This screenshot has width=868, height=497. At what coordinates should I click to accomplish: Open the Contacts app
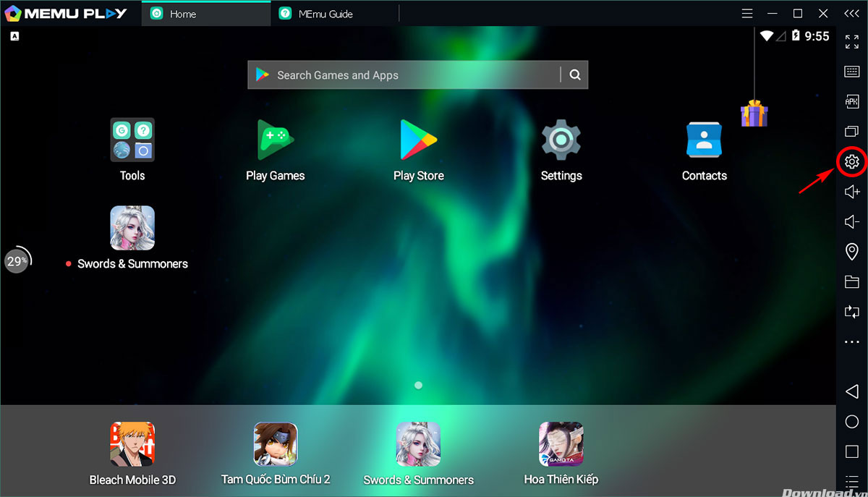click(704, 140)
